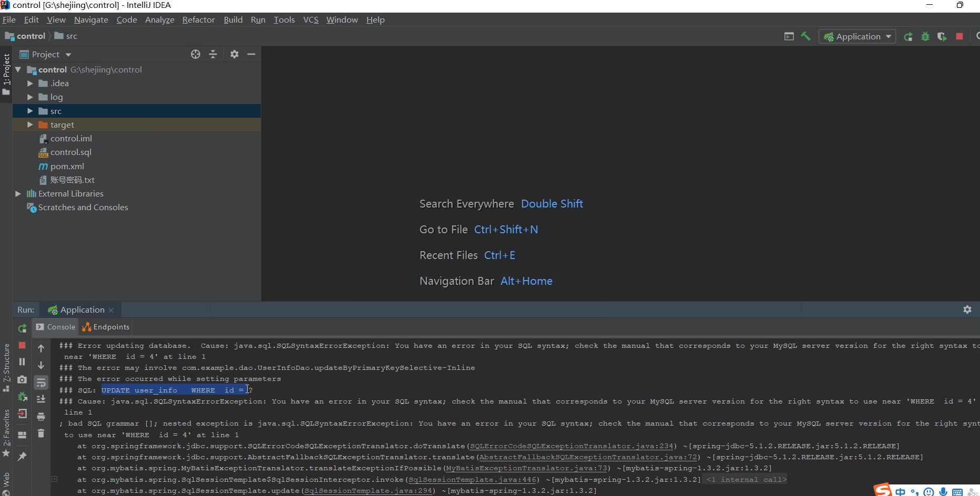Image resolution: width=980 pixels, height=496 pixels.
Task: Toggle the Web tool window
Action: click(x=6, y=483)
